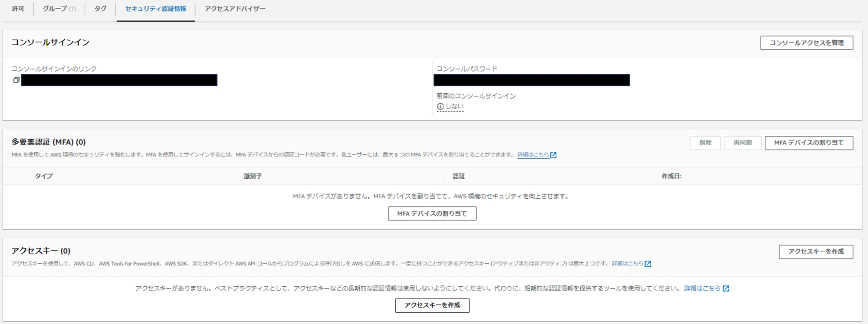The image size is (868, 324).
Task: Click アクセスキーを作成 below the no-access-keys message
Action: click(432, 305)
